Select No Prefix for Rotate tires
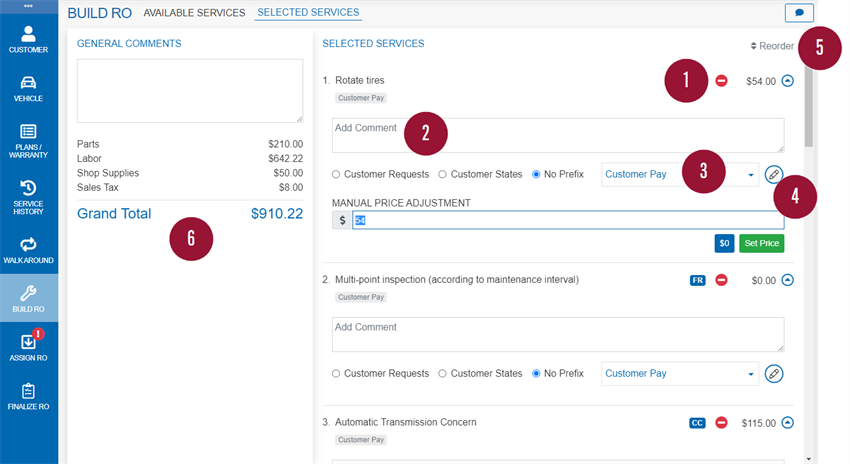The height and width of the screenshot is (464, 850). 536,175
